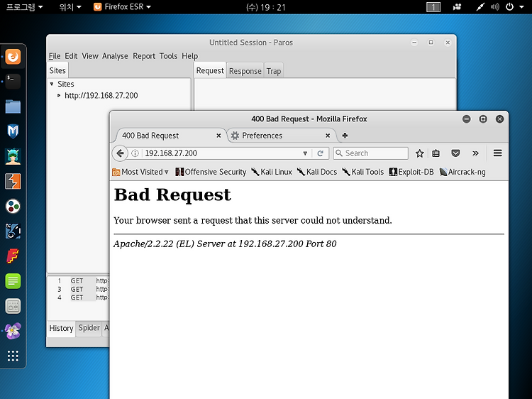The width and height of the screenshot is (532, 399).
Task: Open the Files folder dock icon
Action: [x=13, y=106]
